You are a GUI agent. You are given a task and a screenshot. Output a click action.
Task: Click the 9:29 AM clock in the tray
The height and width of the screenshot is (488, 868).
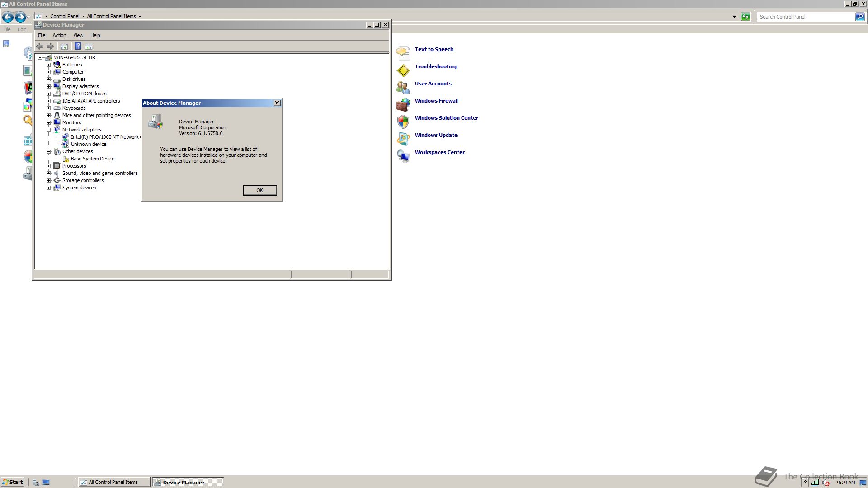(846, 483)
